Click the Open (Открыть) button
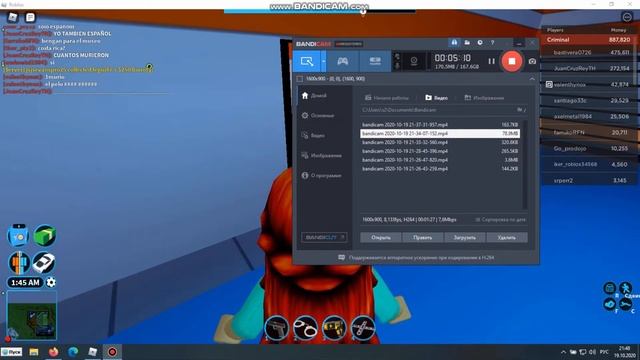This screenshot has width=640, height=360. [381, 237]
